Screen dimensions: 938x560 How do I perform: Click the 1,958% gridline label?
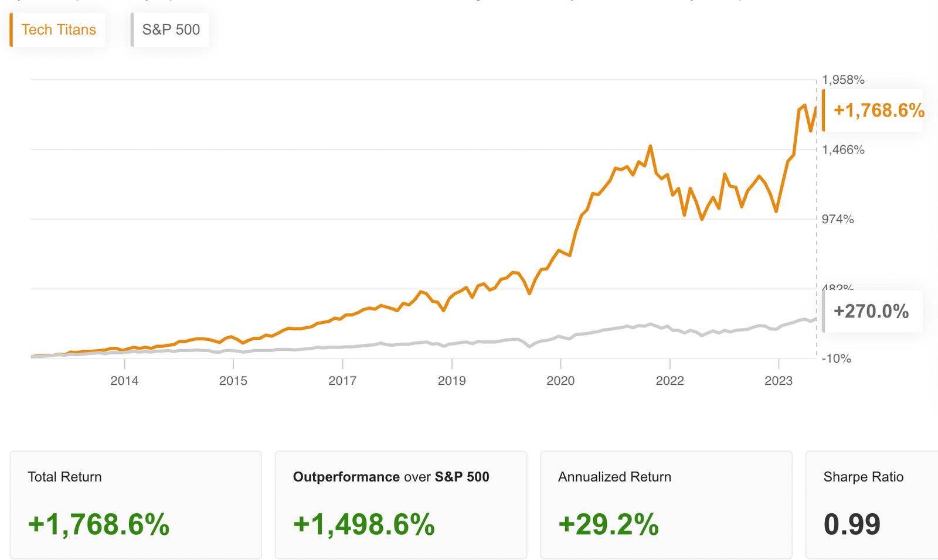tap(843, 80)
